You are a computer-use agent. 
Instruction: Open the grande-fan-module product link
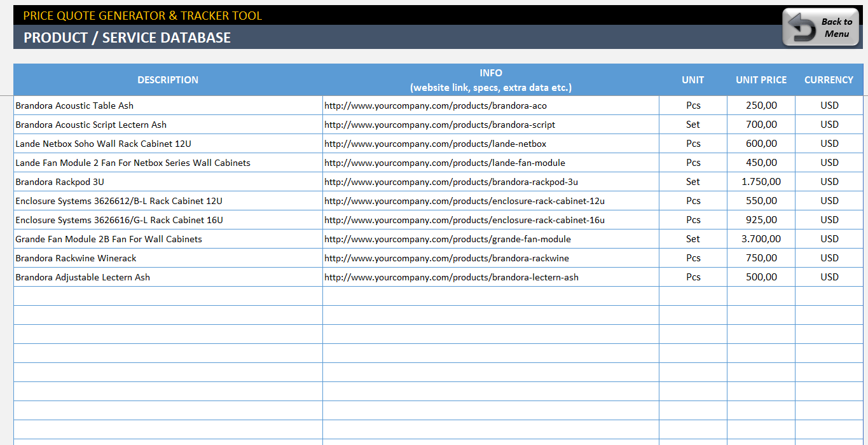448,239
